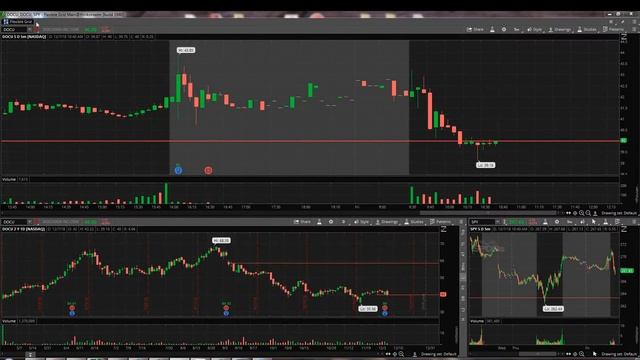Viewport: 640px width, 360px height.
Task: Click Share in lower-left chart toolbar
Action: pos(302,222)
